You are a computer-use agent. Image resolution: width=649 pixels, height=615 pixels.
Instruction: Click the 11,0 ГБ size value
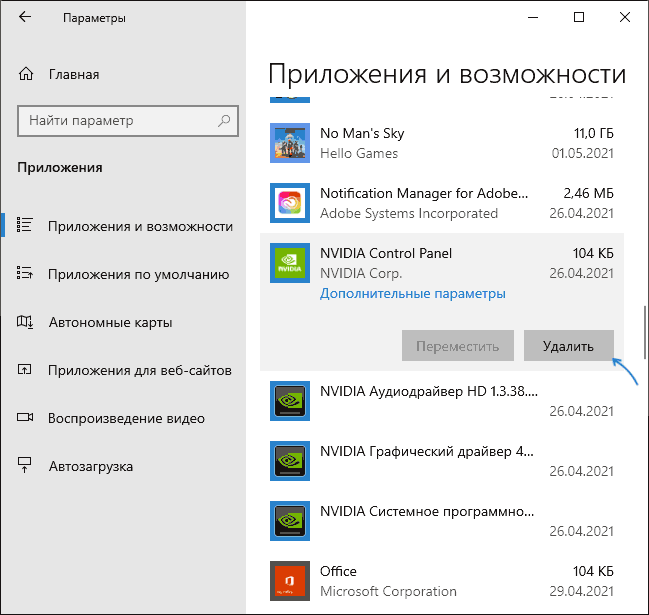594,133
